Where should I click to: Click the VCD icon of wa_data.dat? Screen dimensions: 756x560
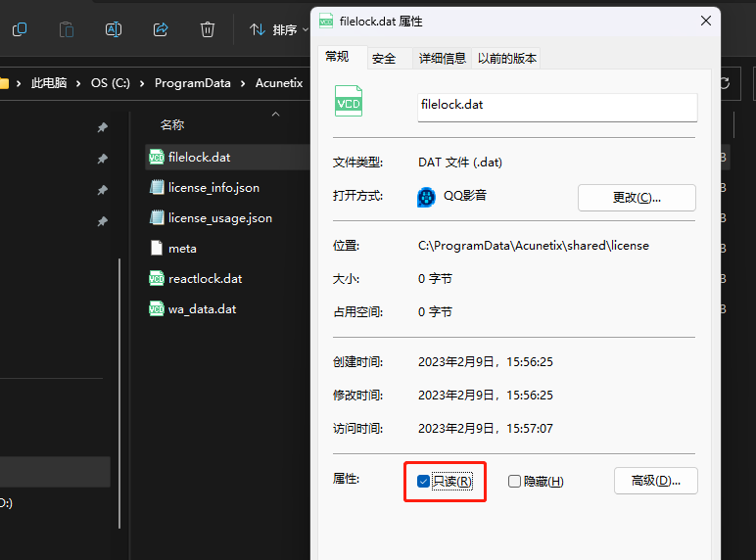click(x=157, y=309)
